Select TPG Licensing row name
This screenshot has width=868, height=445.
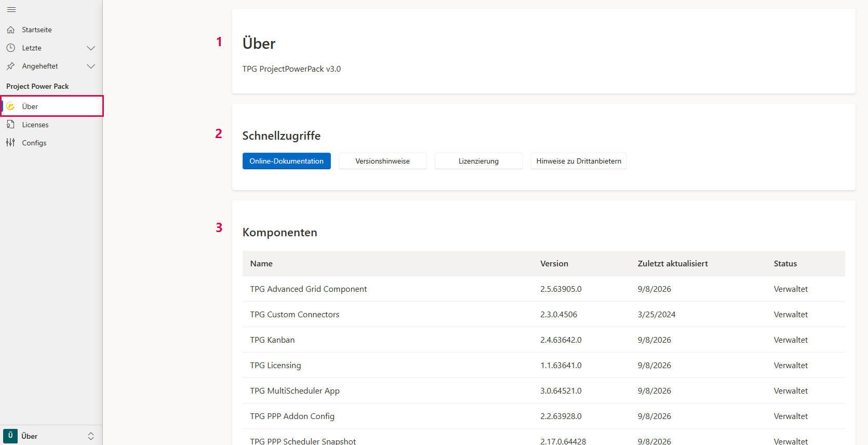pos(275,366)
